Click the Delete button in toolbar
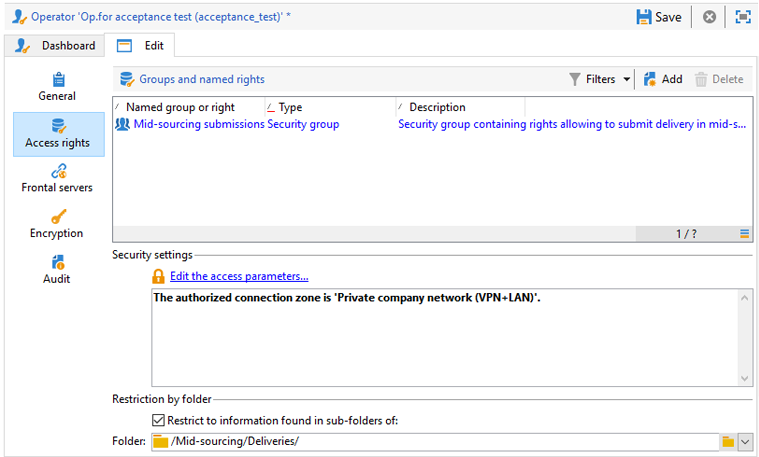The height and width of the screenshot is (457, 759). (x=719, y=79)
